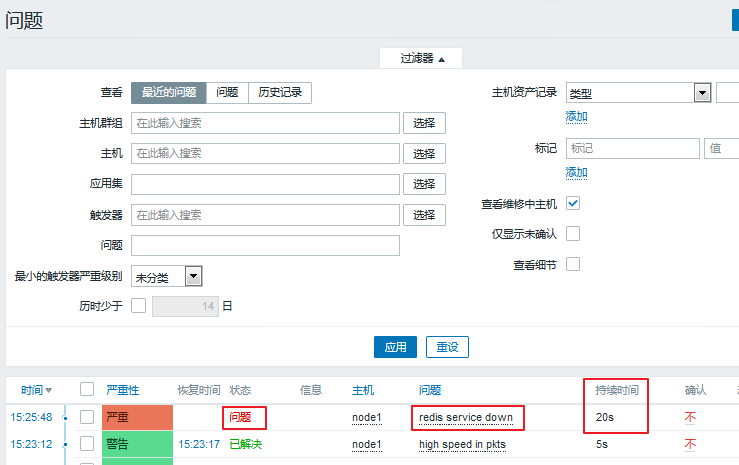Enable the 历时少于 checkbox
Viewport: 739px width, 465px height.
(138, 306)
